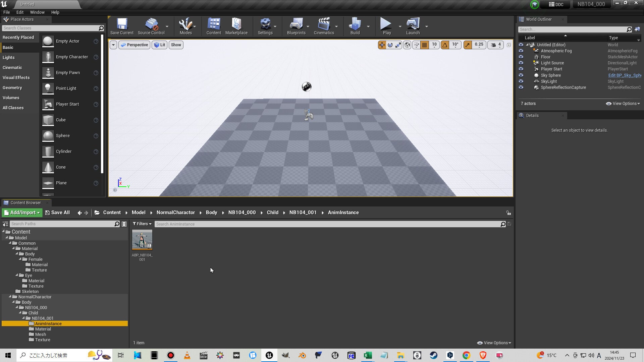644x362 pixels.
Task: Select the ABP_NB104_001 asset thumbnail
Action: pyautogui.click(x=142, y=240)
